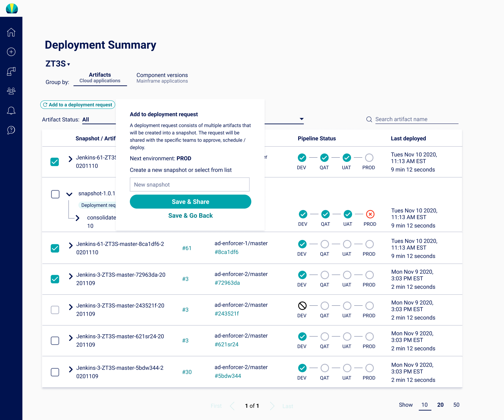
Task: Expand Jenkins-3-ZT3S-master-5bdw344 row
Action: click(71, 369)
